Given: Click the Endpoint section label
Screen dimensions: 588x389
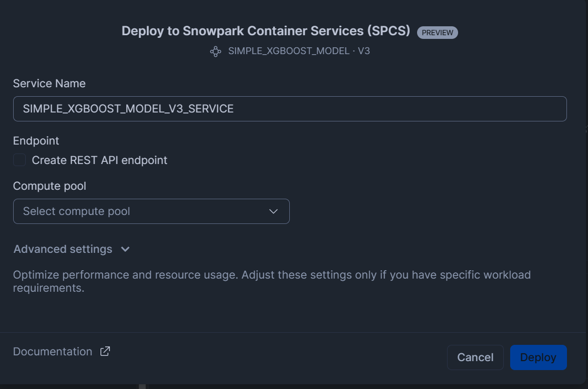Looking at the screenshot, I should click(x=36, y=141).
